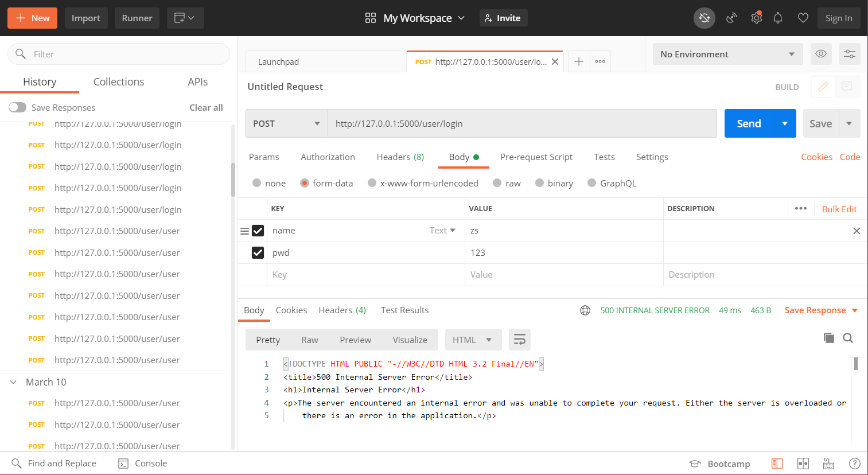The image size is (868, 475).
Task: Click the history list scrollbar
Action: [x=233, y=180]
